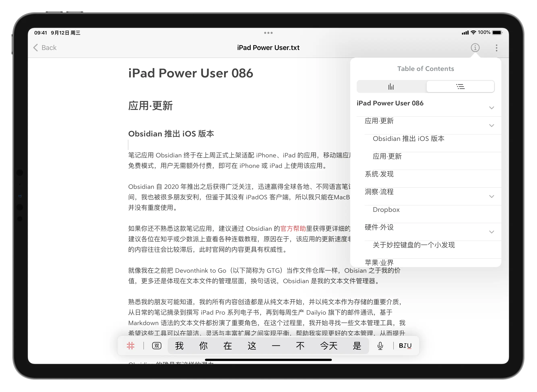This screenshot has width=537, height=392.
Task: Tap the 09:41 clock in status bar
Action: [41, 33]
